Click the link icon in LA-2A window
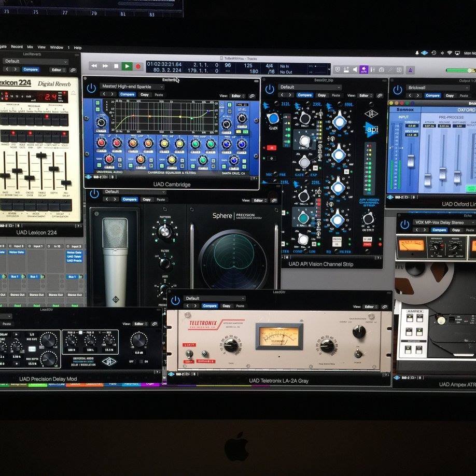 pos(385,307)
